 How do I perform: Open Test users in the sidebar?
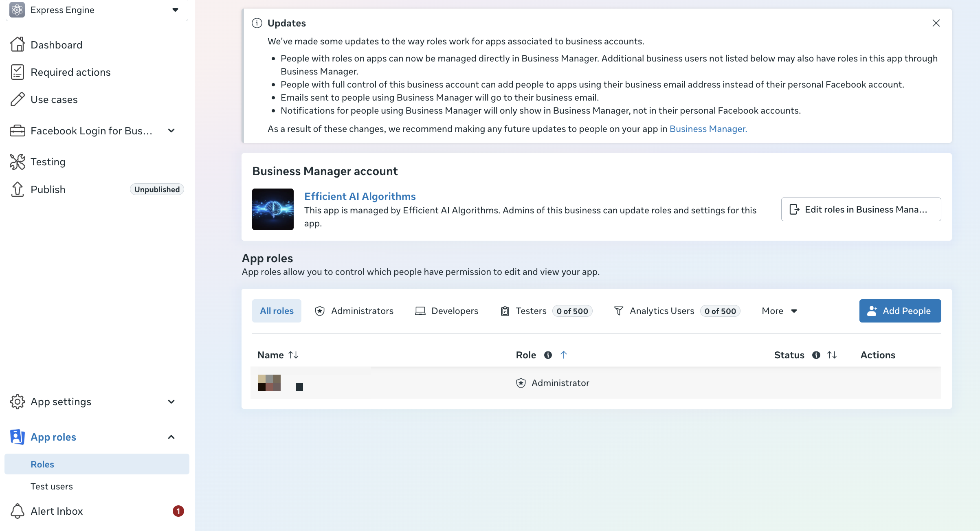[x=52, y=486]
